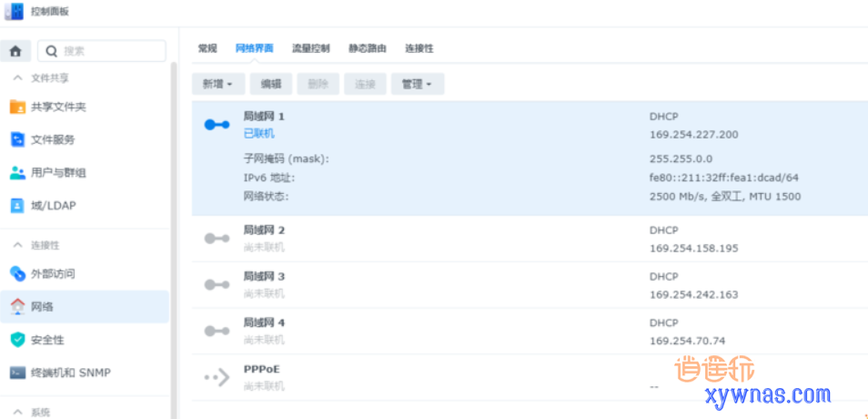
Task: Open the 共享文件夹 folder icon
Action: pyautogui.click(x=17, y=107)
